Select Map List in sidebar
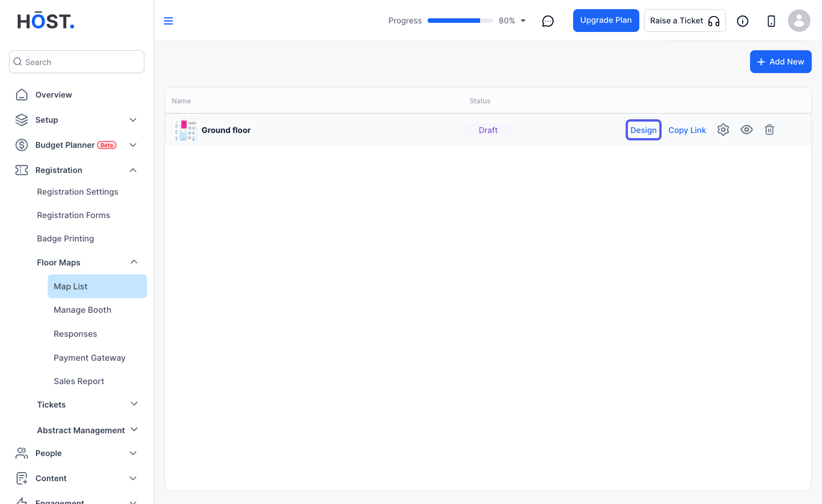The width and height of the screenshot is (822, 504). pos(97,287)
